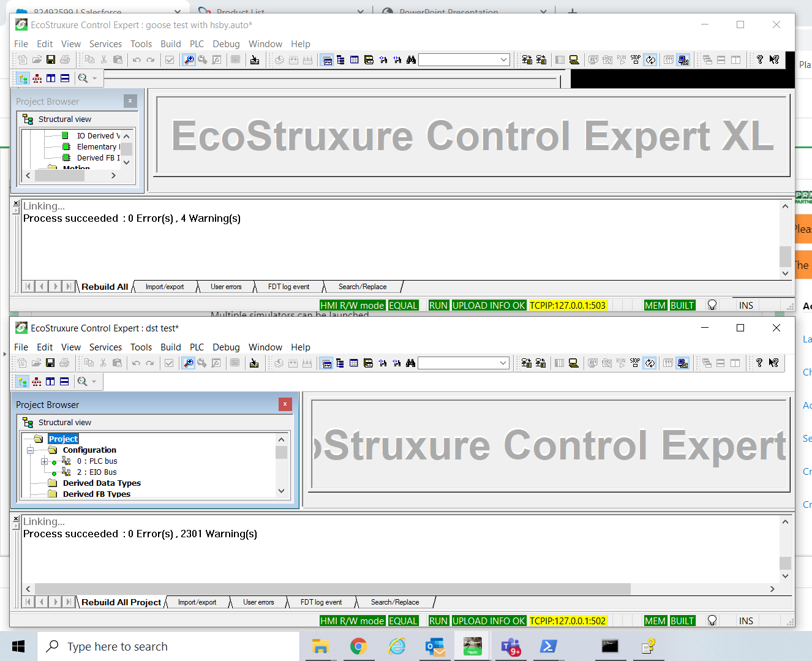Expand the 0 : PLC bus tree node
The width and height of the screenshot is (812, 661).
coord(44,461)
